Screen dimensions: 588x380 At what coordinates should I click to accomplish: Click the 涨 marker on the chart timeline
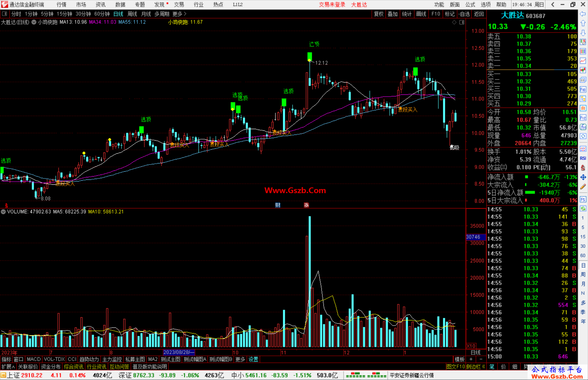[x=306, y=205]
